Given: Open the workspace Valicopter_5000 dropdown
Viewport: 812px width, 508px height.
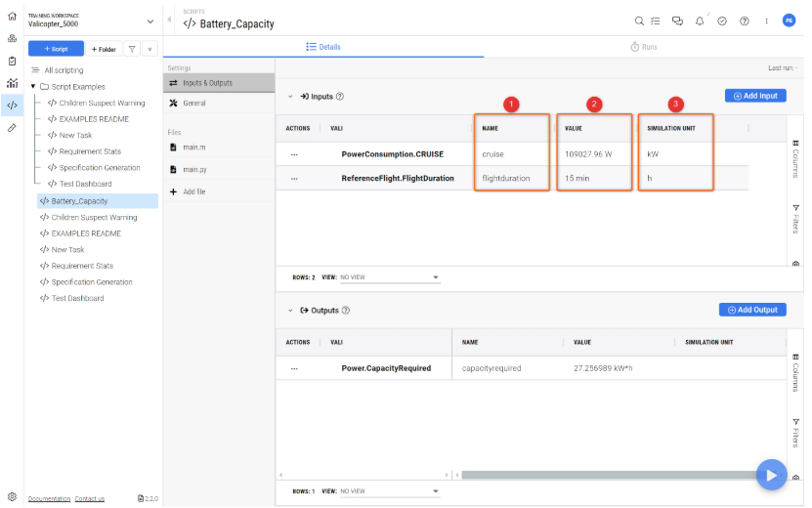Looking at the screenshot, I should (x=150, y=21).
